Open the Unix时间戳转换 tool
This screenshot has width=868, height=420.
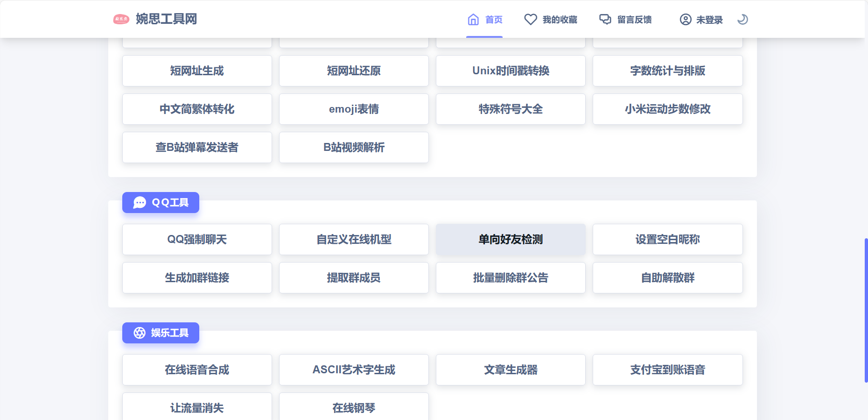(x=511, y=71)
